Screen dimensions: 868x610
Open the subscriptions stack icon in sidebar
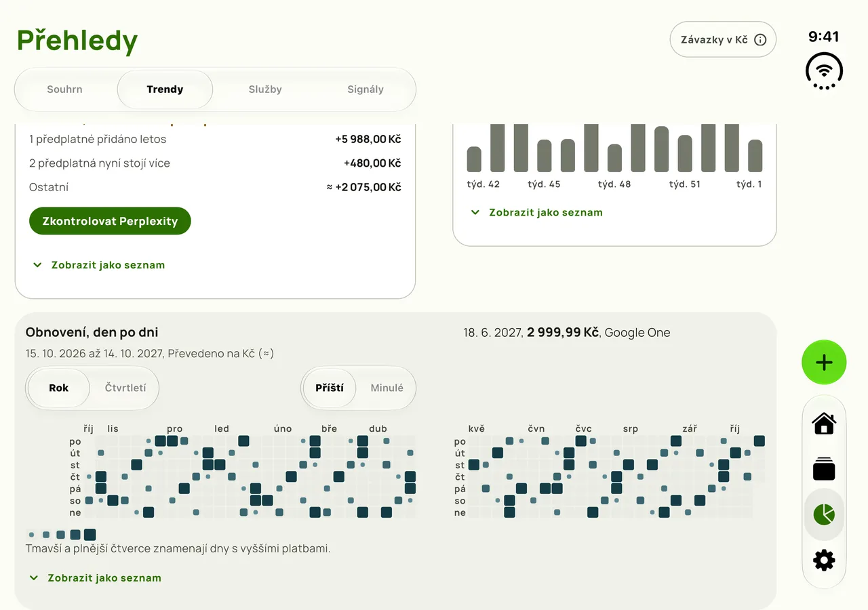824,469
